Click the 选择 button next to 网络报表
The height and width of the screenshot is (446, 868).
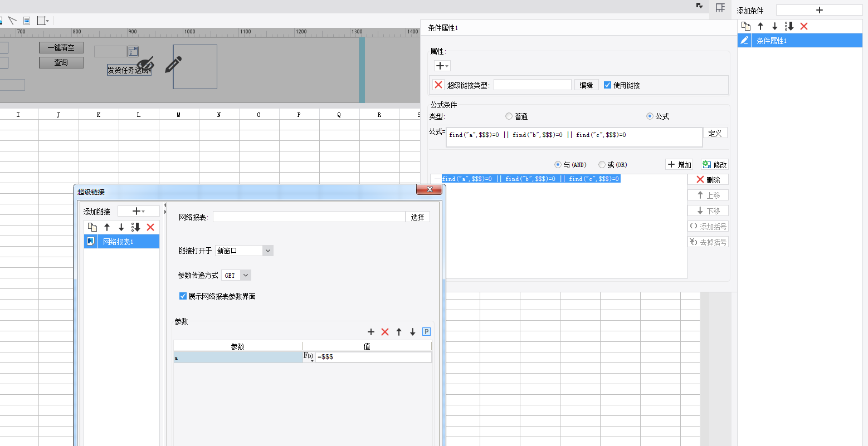(417, 217)
